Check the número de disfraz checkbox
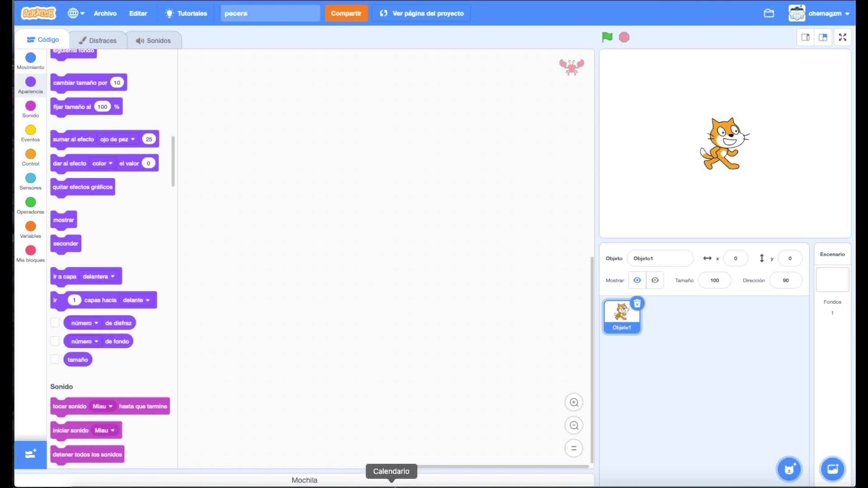The width and height of the screenshot is (868, 488). [x=55, y=323]
